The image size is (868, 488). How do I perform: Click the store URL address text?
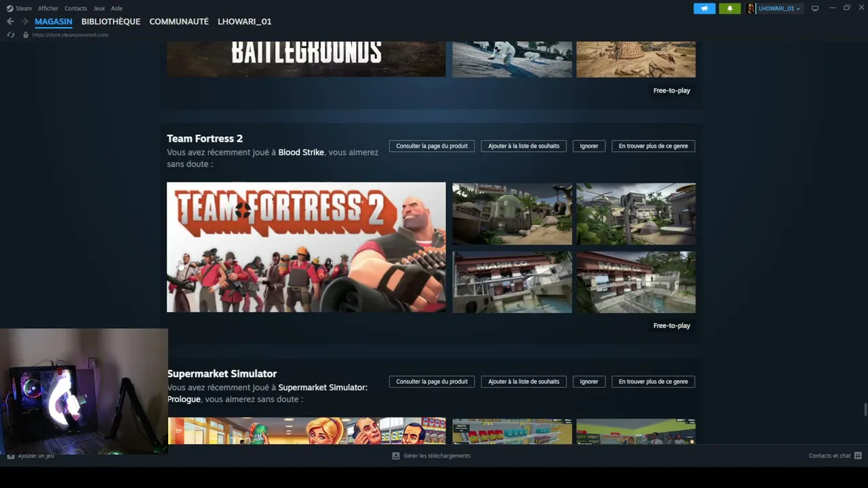click(71, 35)
